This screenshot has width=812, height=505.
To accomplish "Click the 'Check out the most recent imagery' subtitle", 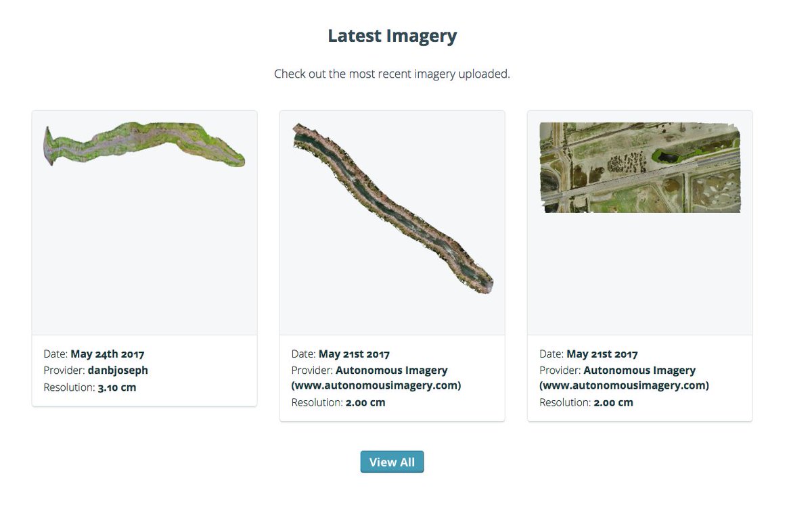I will tap(392, 74).
